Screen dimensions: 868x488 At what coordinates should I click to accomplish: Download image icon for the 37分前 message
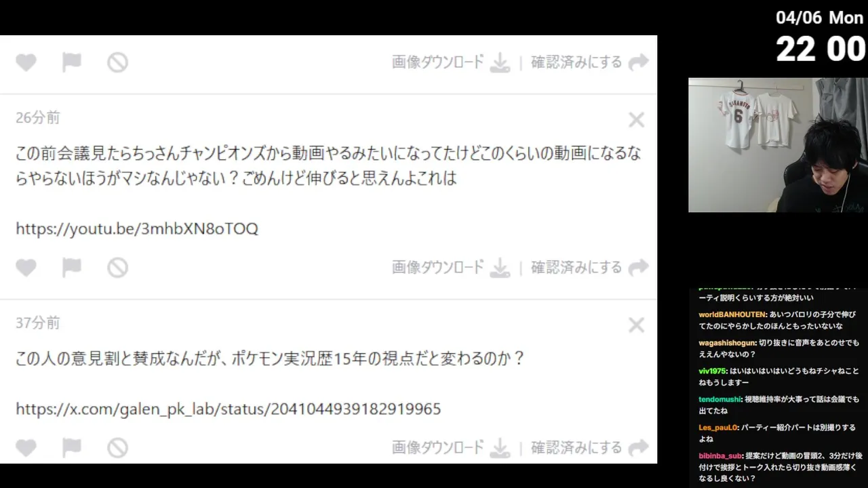[500, 448]
